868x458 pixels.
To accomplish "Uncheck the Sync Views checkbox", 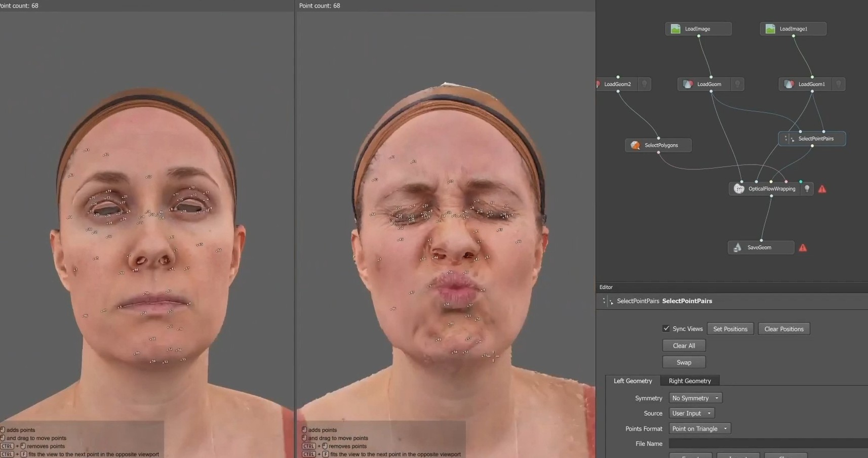I will click(x=666, y=328).
